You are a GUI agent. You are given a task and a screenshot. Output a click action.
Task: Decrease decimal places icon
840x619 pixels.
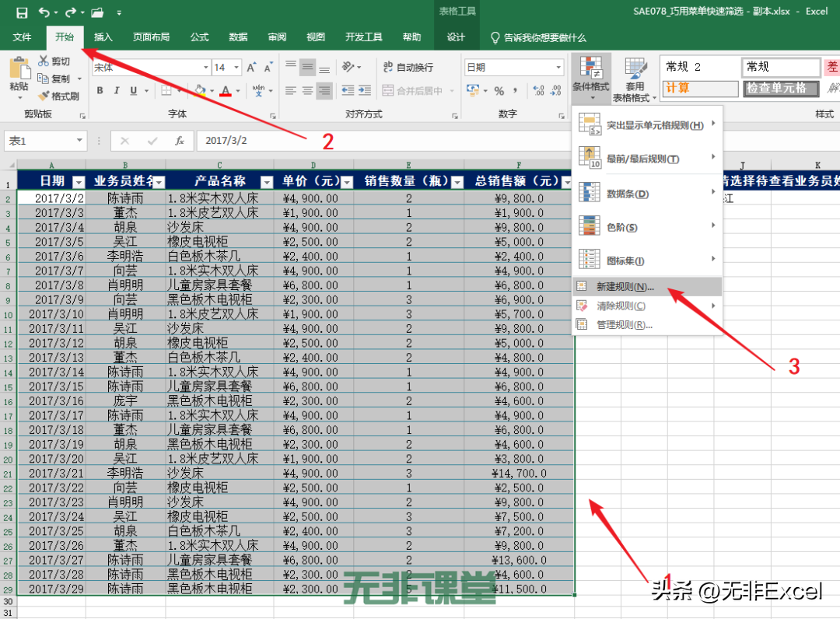(556, 90)
